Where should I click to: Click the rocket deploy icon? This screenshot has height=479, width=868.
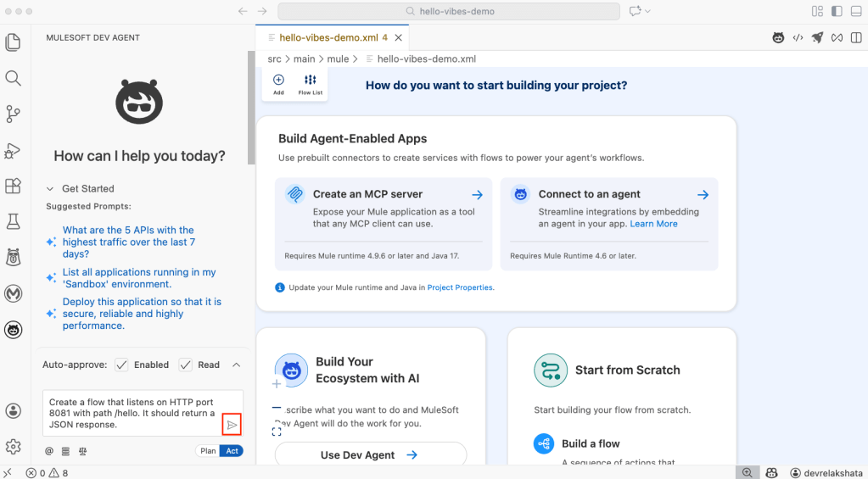[x=816, y=37]
